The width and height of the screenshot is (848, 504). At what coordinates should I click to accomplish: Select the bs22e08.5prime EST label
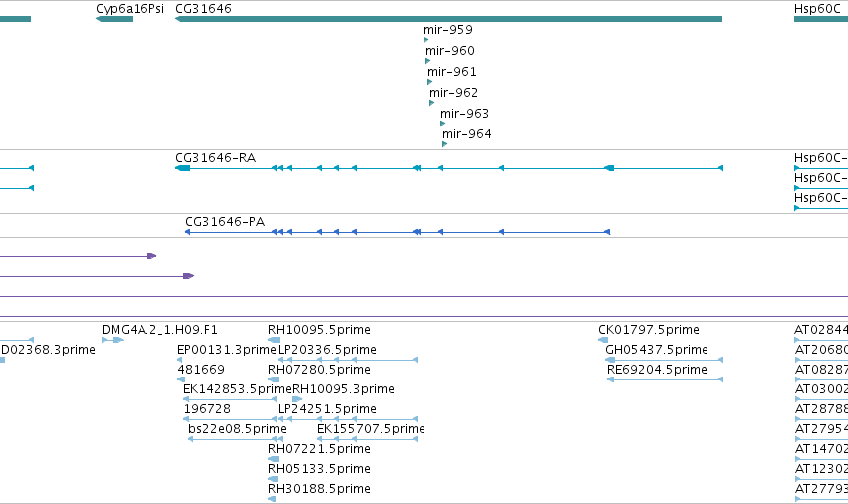tap(237, 429)
